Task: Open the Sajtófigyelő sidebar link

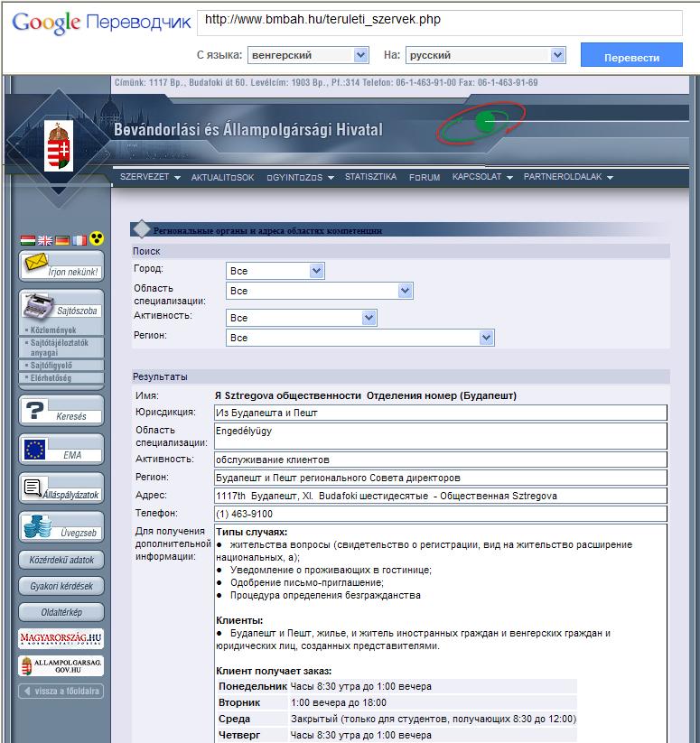Action: click(x=51, y=366)
